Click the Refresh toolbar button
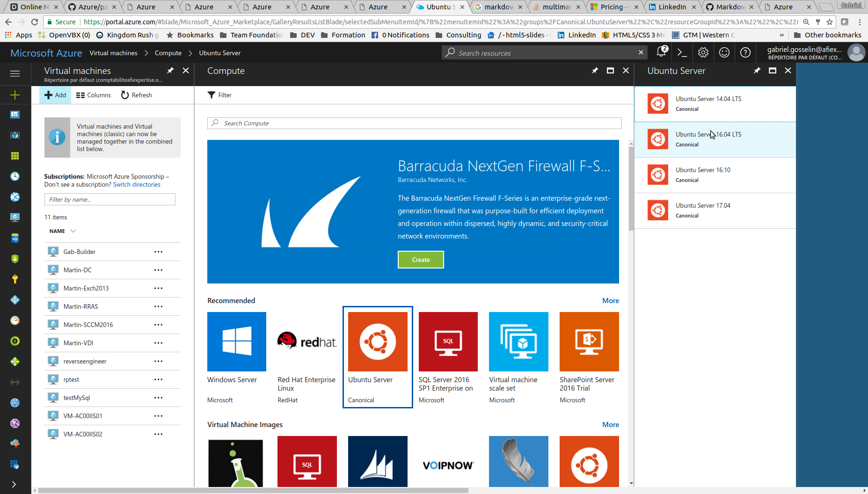868x494 pixels. tap(136, 95)
